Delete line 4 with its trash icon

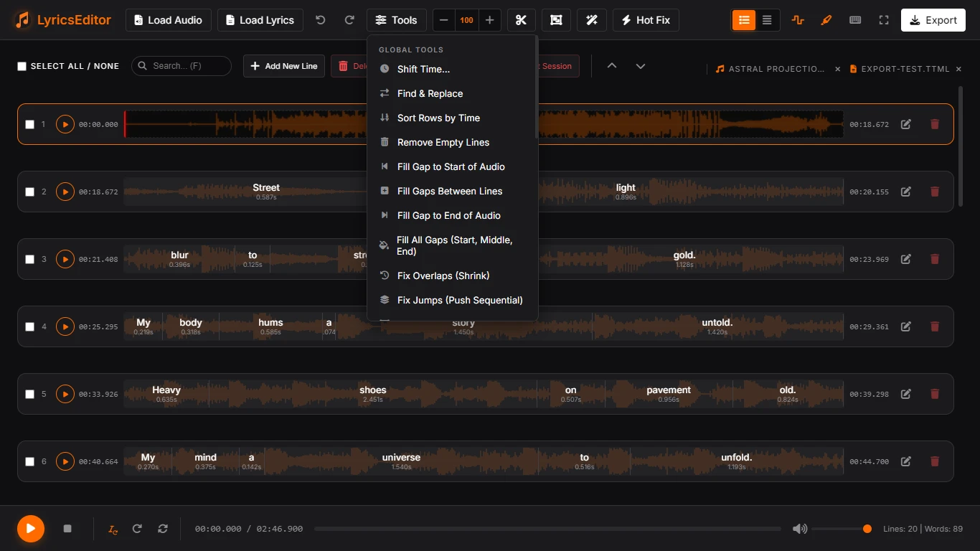pos(935,326)
